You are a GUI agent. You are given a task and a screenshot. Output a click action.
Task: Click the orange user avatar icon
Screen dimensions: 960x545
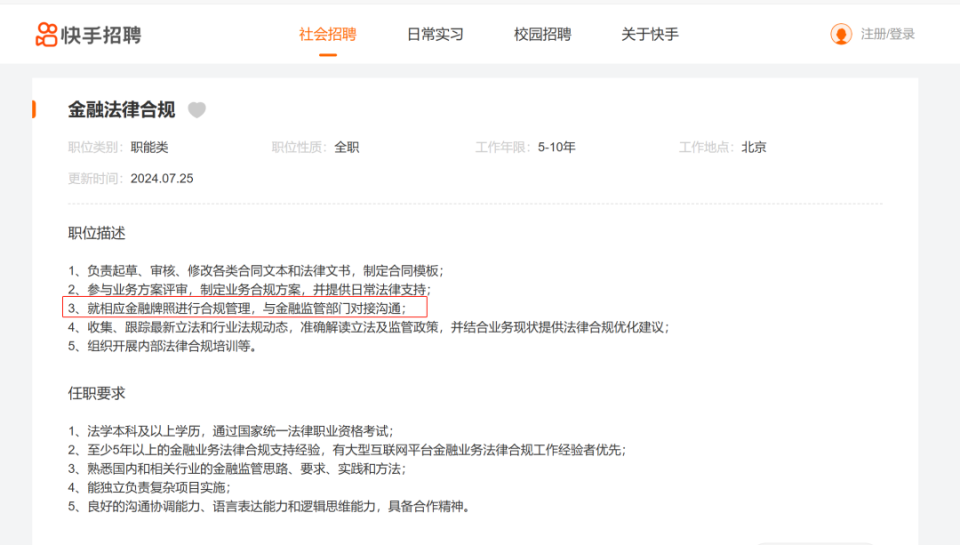pyautogui.click(x=841, y=34)
